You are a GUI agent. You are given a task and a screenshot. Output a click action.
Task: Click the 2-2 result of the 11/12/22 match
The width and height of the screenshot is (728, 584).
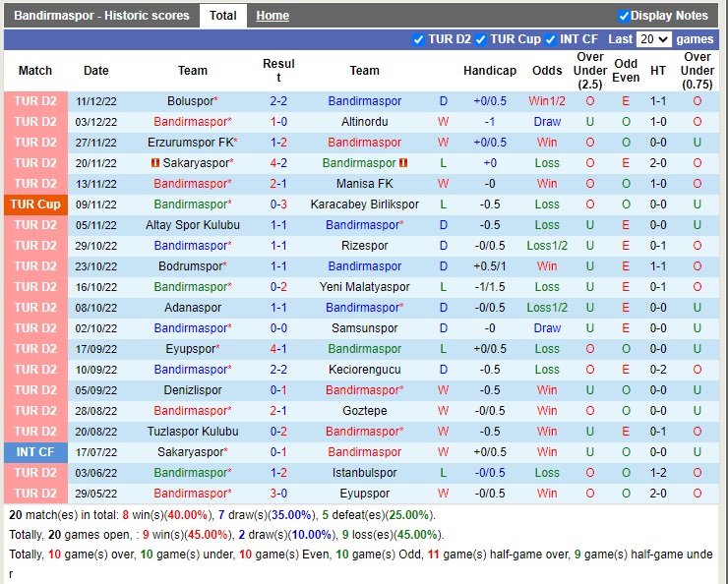278,101
